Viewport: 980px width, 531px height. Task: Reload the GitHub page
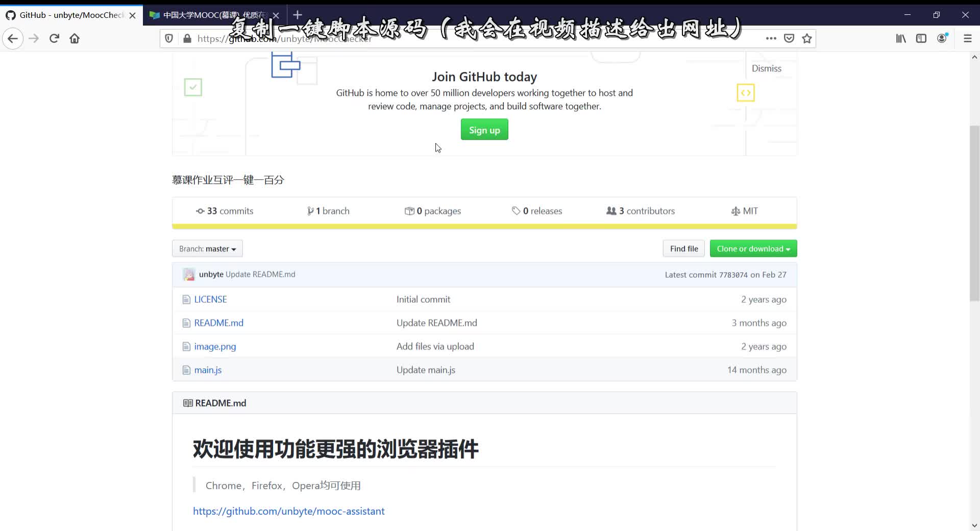[54, 38]
